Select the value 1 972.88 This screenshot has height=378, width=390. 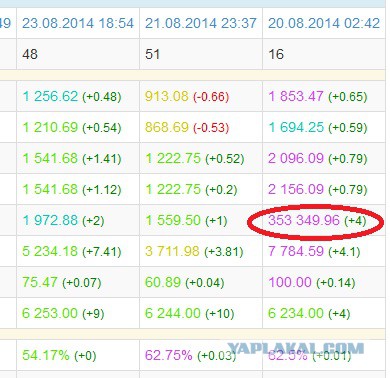[x=50, y=220]
